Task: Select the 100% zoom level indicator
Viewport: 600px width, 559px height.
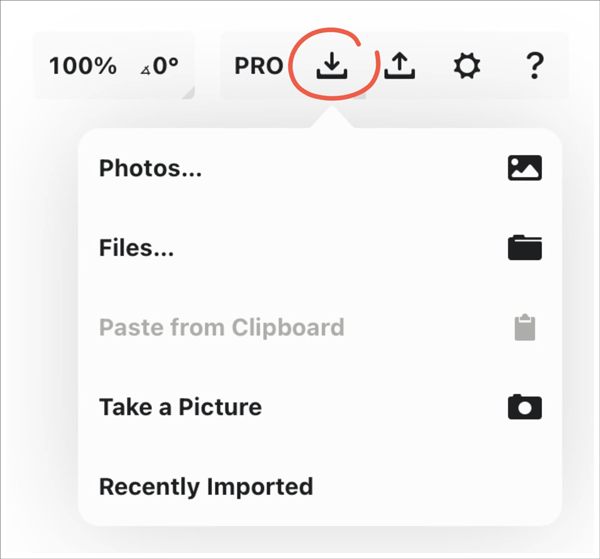Action: pos(83,67)
